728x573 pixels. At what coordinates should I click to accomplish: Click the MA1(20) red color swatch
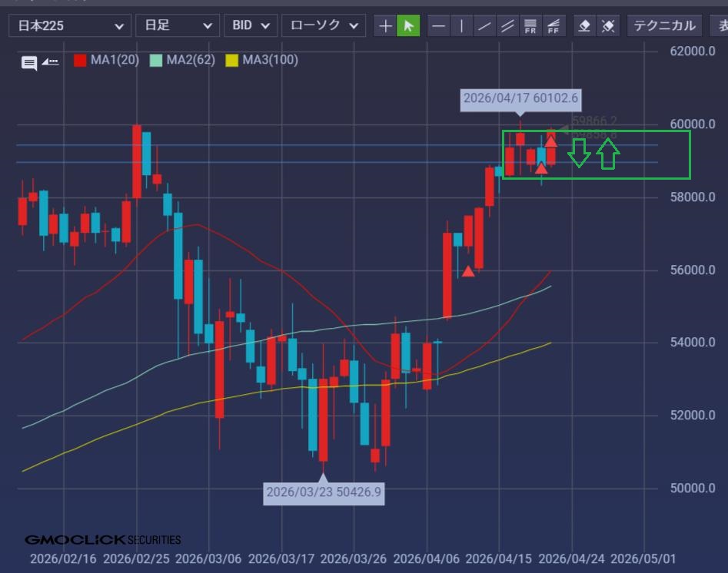[x=80, y=60]
